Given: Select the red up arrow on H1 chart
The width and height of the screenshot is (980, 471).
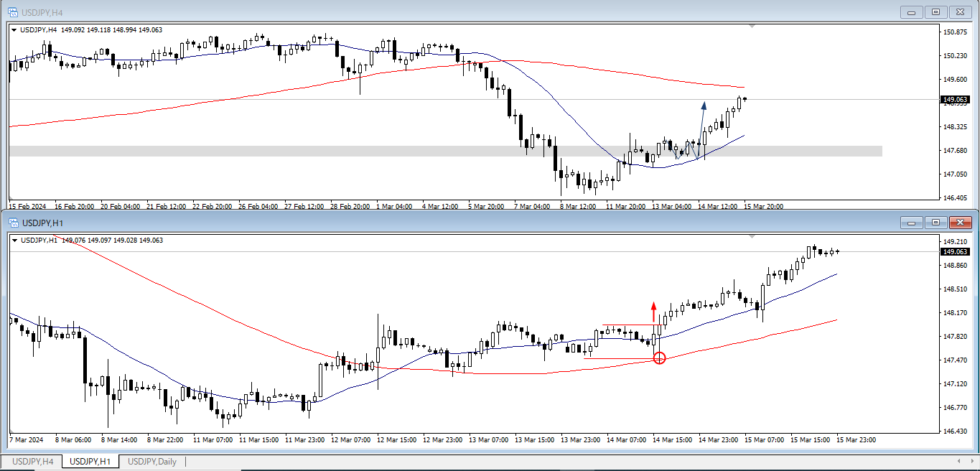Looking at the screenshot, I should point(653,309).
